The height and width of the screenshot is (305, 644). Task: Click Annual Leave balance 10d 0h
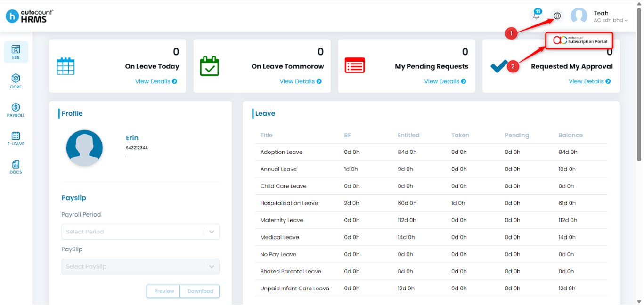567,169
